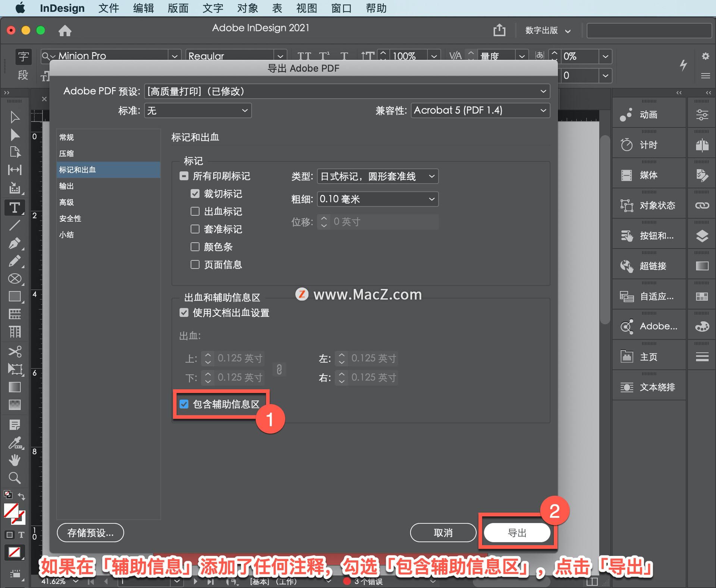
Task: Open the 文件 menu
Action: (x=109, y=8)
